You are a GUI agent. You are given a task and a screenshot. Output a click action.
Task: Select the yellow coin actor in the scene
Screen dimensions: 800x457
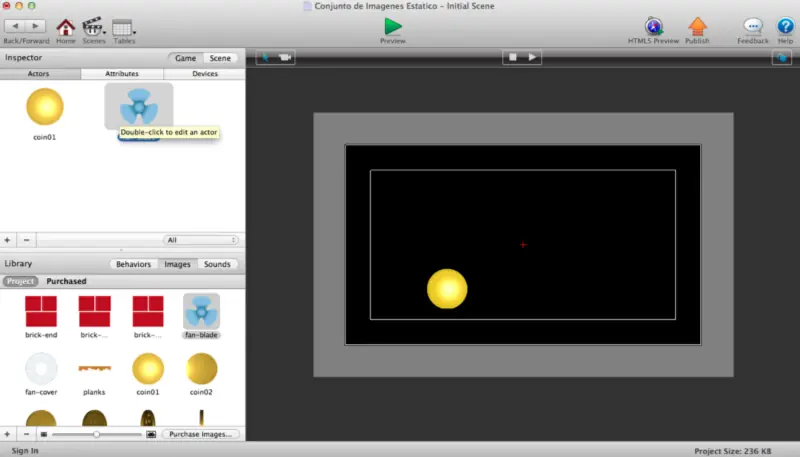click(447, 289)
